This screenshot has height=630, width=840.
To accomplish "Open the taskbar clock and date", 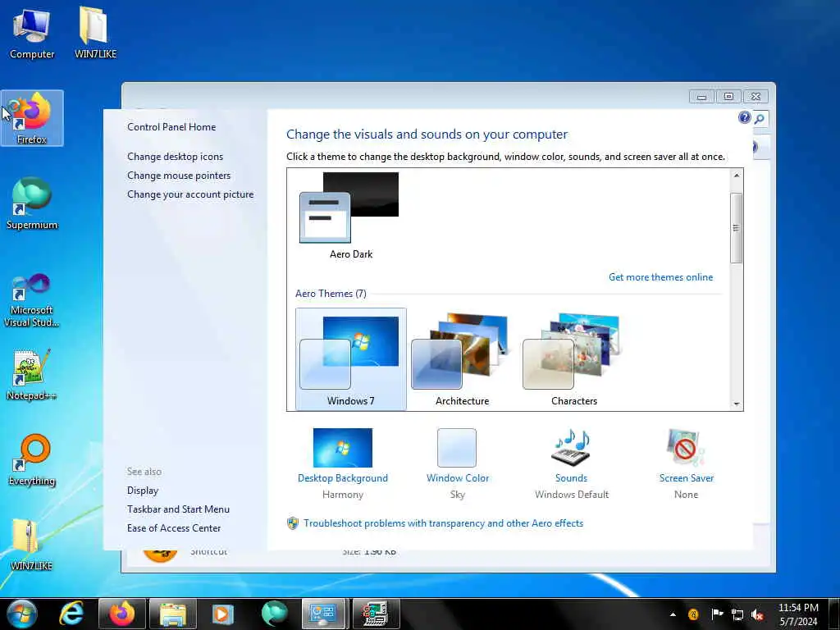I will pos(798,614).
